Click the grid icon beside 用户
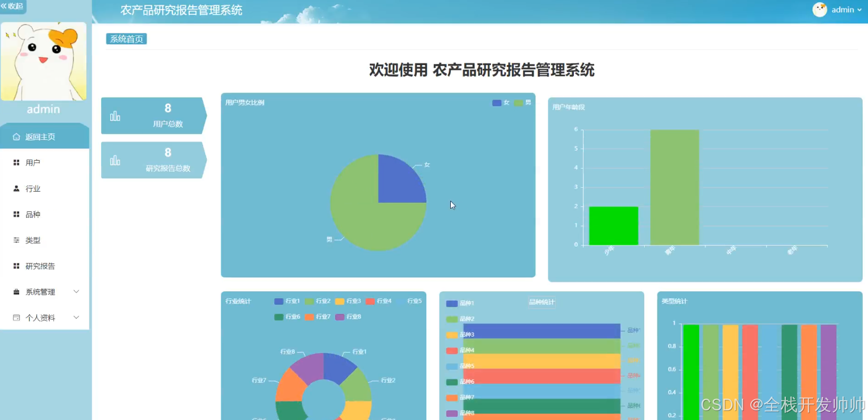The height and width of the screenshot is (420, 868). click(17, 162)
